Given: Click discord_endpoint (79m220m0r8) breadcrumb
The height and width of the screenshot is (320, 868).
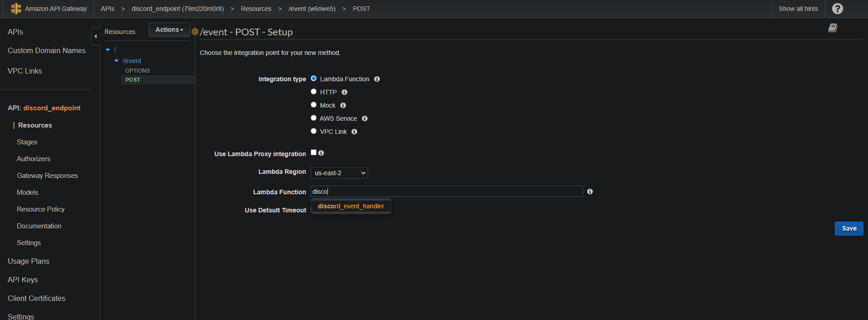Looking at the screenshot, I should point(178,9).
